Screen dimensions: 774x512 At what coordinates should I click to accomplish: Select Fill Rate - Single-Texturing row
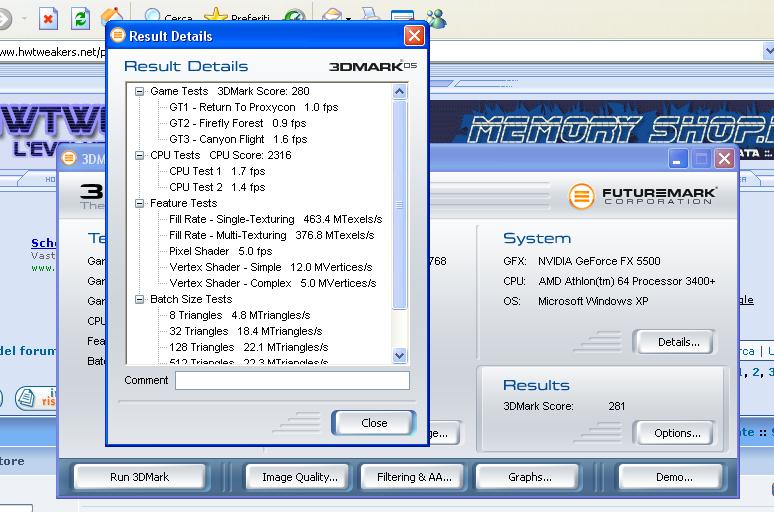(275, 219)
